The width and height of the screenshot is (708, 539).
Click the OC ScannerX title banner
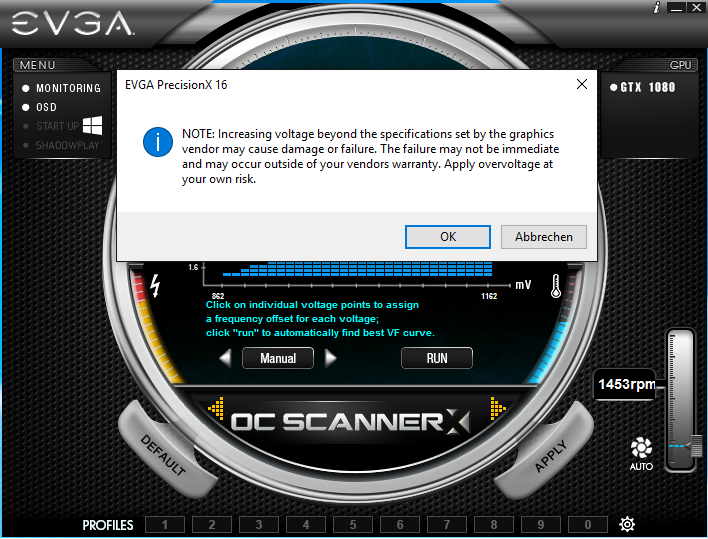(x=350, y=422)
